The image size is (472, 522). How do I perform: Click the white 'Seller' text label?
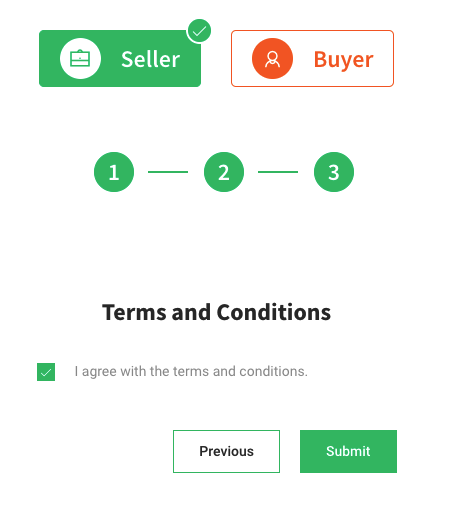coord(151,59)
